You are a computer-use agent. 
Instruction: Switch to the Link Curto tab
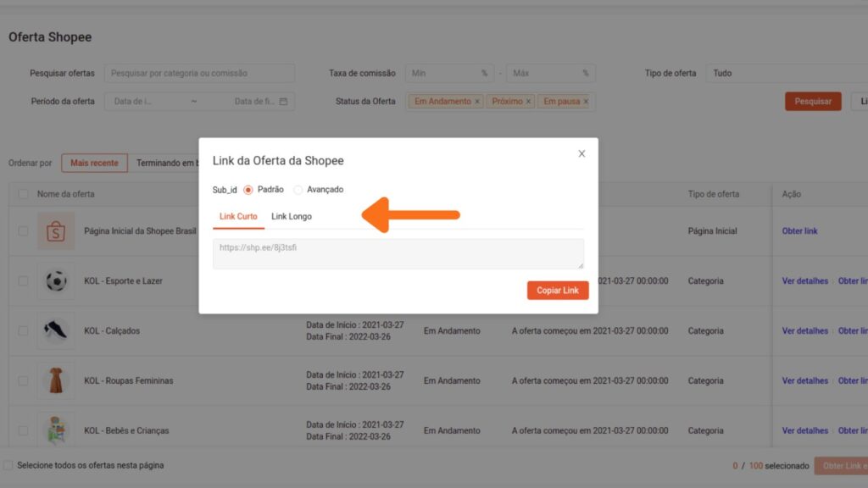[x=238, y=216]
